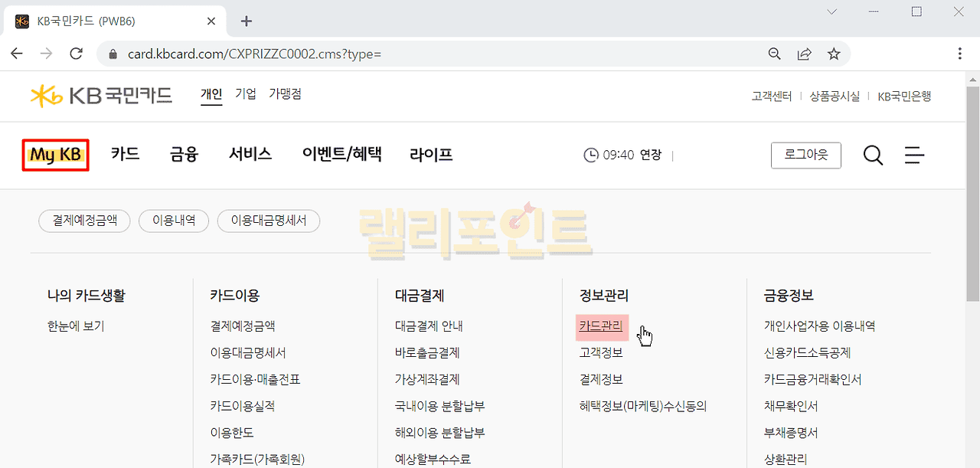Image resolution: width=980 pixels, height=468 pixels.
Task: Open the My KB menu
Action: 55,155
